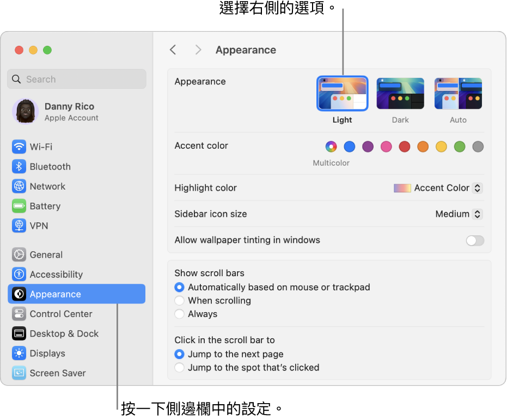Select Always show scroll bars option
Image resolution: width=507 pixels, height=420 pixels.
[x=180, y=314]
